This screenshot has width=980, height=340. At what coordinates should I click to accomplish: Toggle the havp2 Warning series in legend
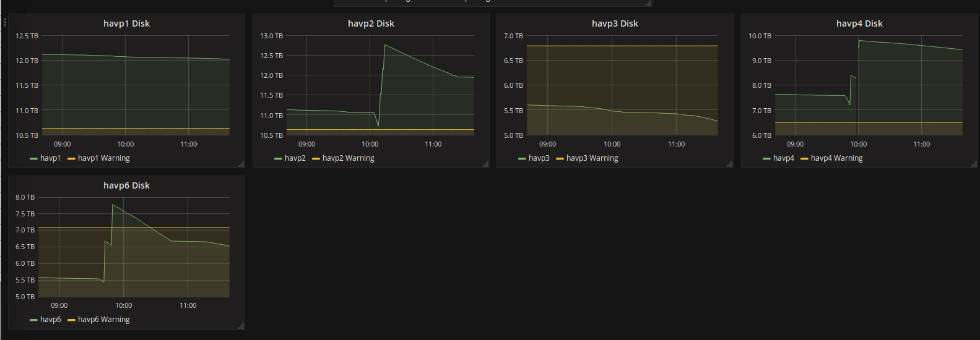[x=348, y=158]
